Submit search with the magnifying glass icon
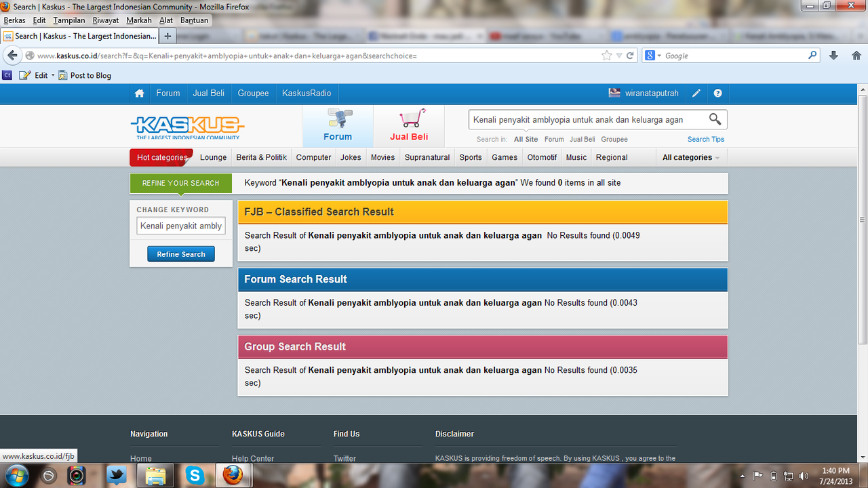Screen dimensions: 868x488 click(x=715, y=119)
